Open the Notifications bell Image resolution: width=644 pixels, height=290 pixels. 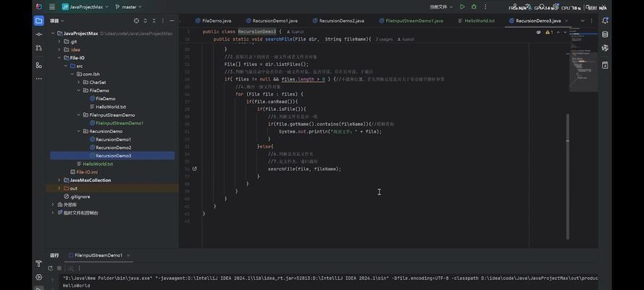[605, 20]
